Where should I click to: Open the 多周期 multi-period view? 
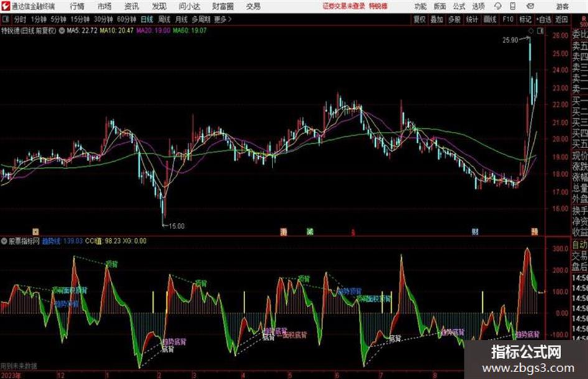tap(201, 19)
